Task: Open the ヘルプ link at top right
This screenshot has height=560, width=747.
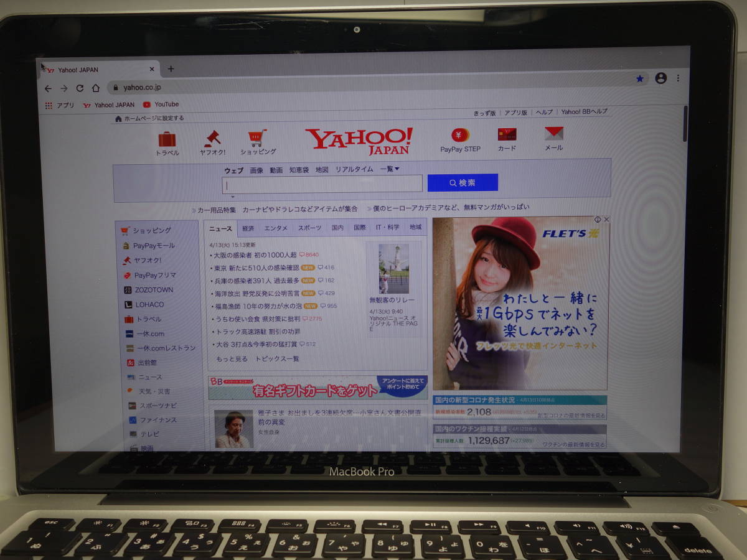Action: [544, 113]
